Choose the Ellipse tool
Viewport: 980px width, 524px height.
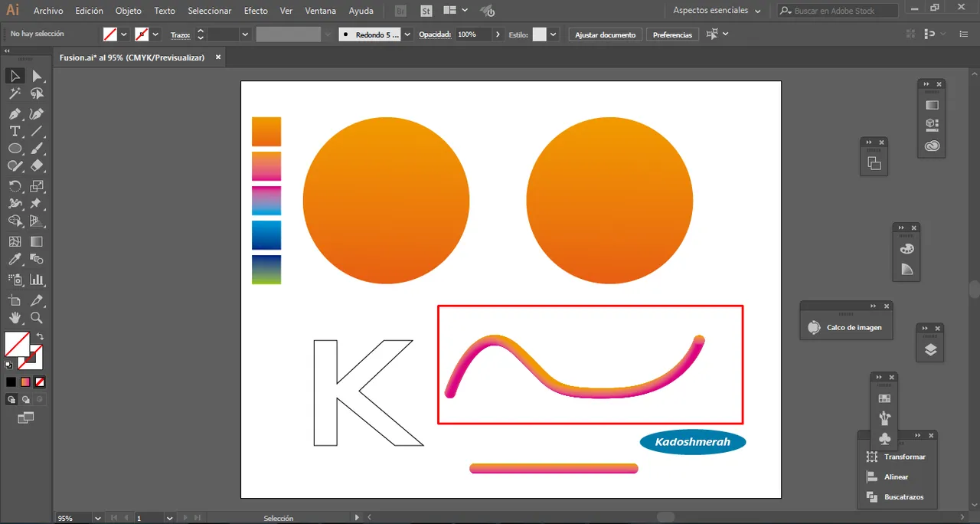tap(15, 149)
